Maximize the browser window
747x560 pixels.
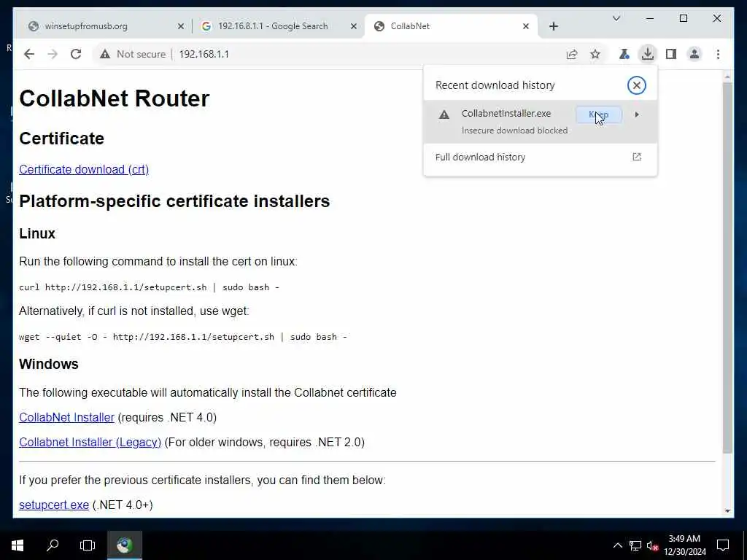[x=683, y=18]
